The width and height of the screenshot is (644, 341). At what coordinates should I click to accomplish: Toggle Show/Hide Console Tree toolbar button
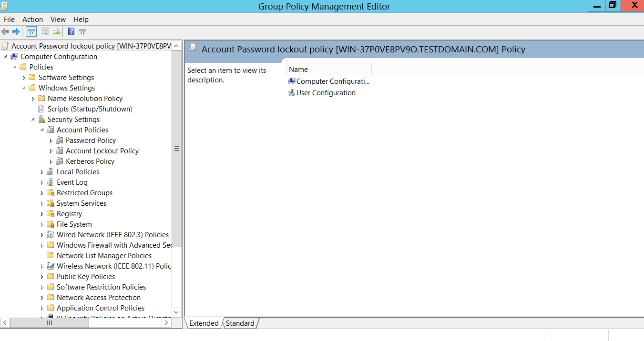[31, 32]
